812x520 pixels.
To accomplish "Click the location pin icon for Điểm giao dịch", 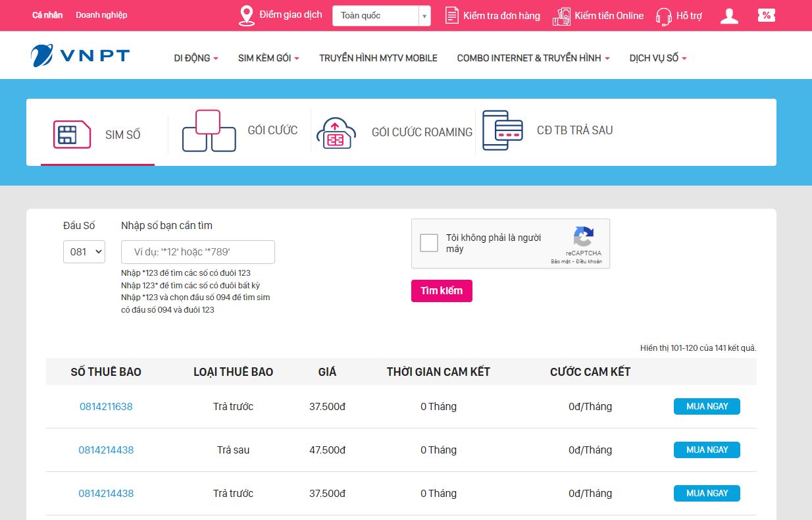I will [247, 16].
